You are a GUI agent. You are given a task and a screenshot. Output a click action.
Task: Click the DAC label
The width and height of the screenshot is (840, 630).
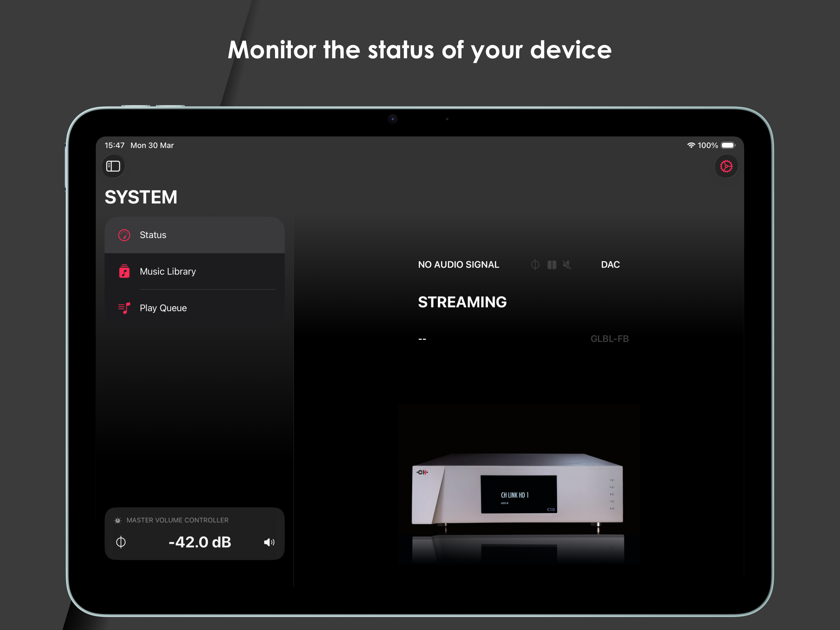610,265
